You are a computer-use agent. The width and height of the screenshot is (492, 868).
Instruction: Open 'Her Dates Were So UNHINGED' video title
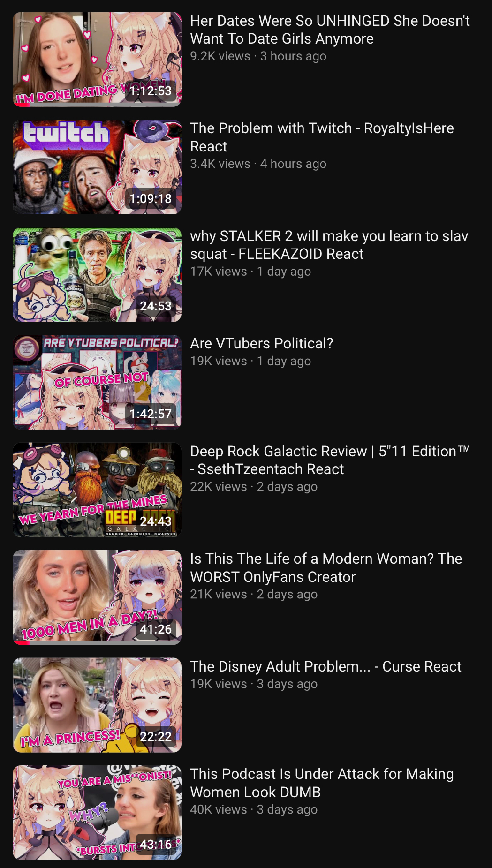coord(330,30)
